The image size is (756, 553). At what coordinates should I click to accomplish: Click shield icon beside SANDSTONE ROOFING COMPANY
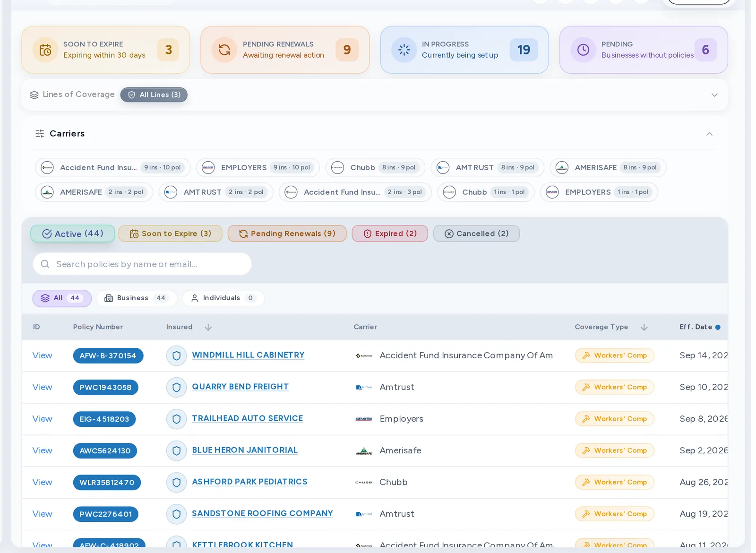[x=176, y=514]
